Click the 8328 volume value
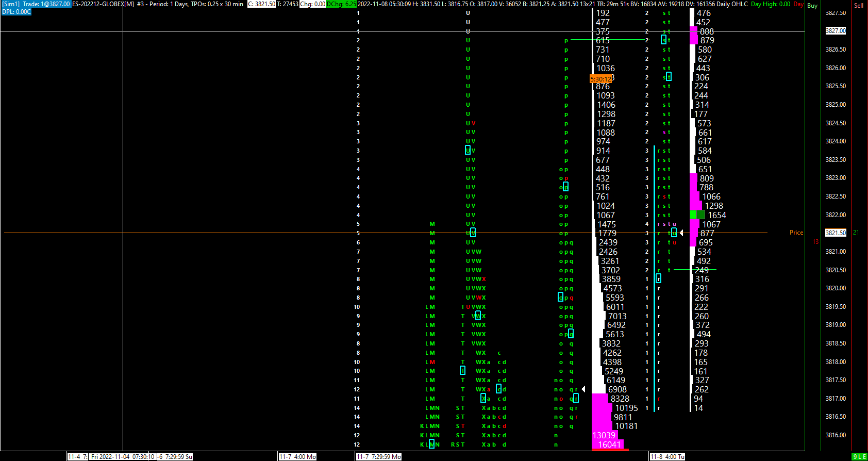Image resolution: width=868 pixels, height=461 pixels. (x=620, y=399)
